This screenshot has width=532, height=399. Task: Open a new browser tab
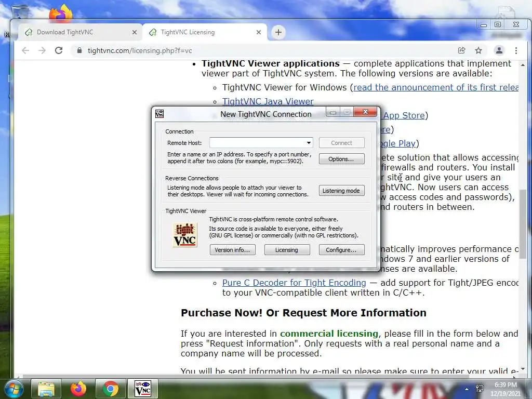278,32
